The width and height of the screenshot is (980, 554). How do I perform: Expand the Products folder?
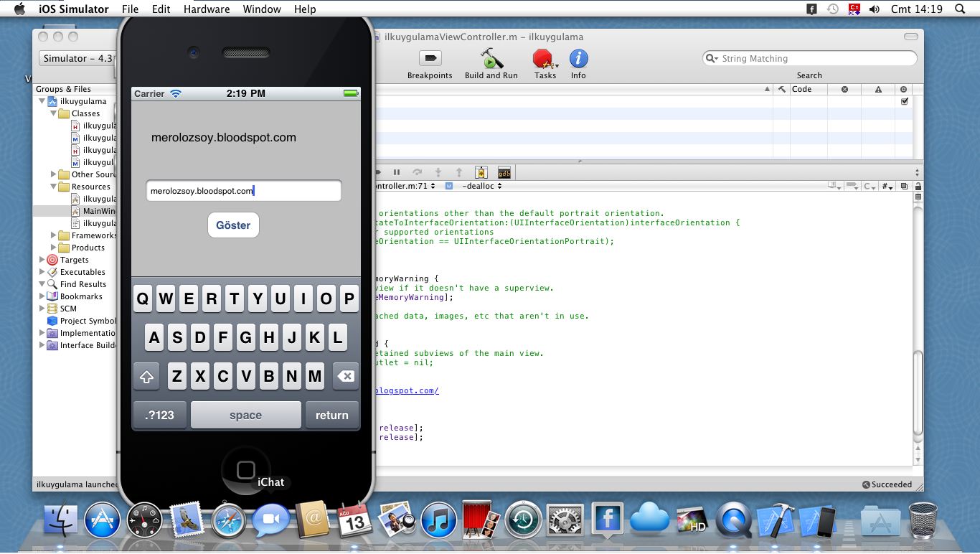pyautogui.click(x=54, y=248)
